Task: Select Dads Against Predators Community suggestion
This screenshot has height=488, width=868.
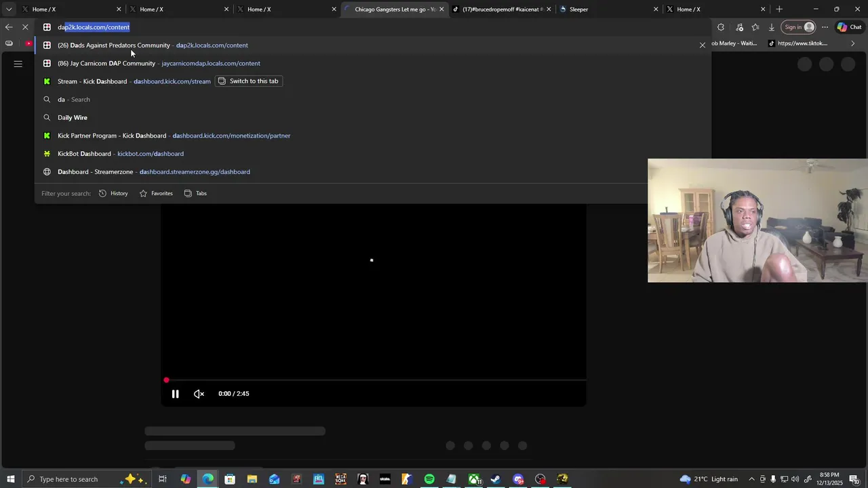Action: (x=373, y=45)
